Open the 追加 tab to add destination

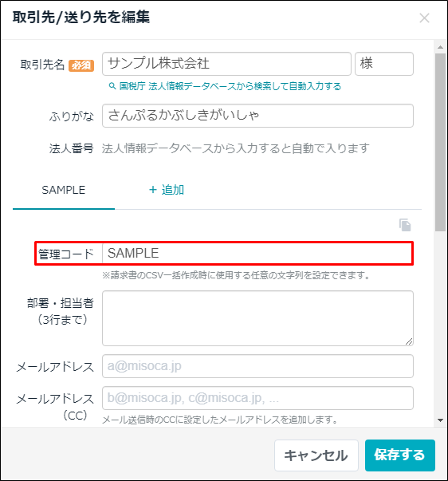coord(167,190)
